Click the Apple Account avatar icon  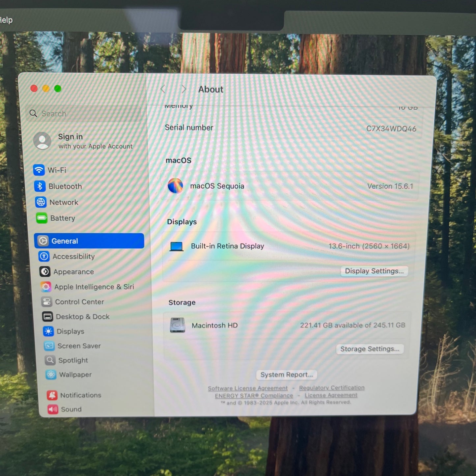point(42,141)
